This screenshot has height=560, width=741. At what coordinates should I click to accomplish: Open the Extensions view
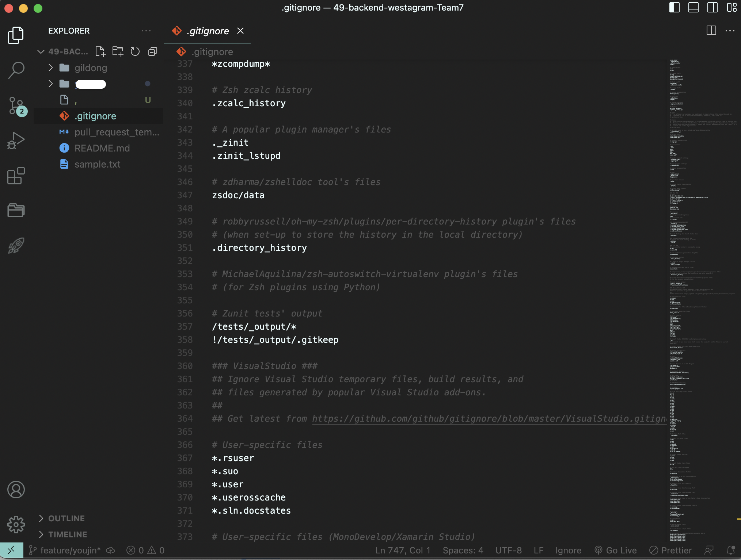16,176
